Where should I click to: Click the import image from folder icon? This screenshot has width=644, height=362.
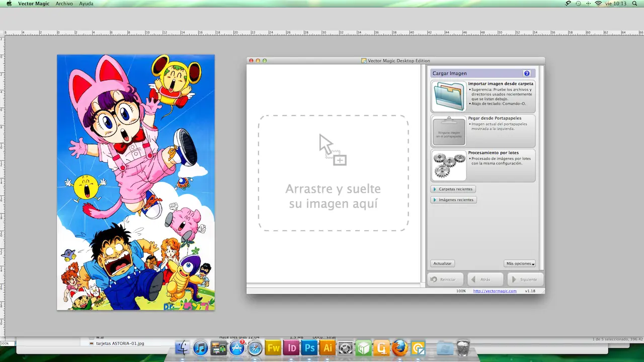coord(449,97)
